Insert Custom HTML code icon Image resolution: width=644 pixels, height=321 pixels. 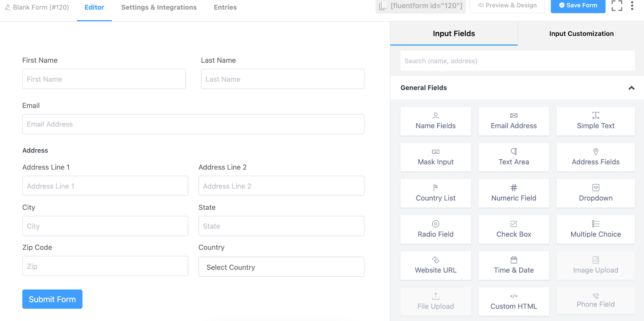(x=514, y=296)
